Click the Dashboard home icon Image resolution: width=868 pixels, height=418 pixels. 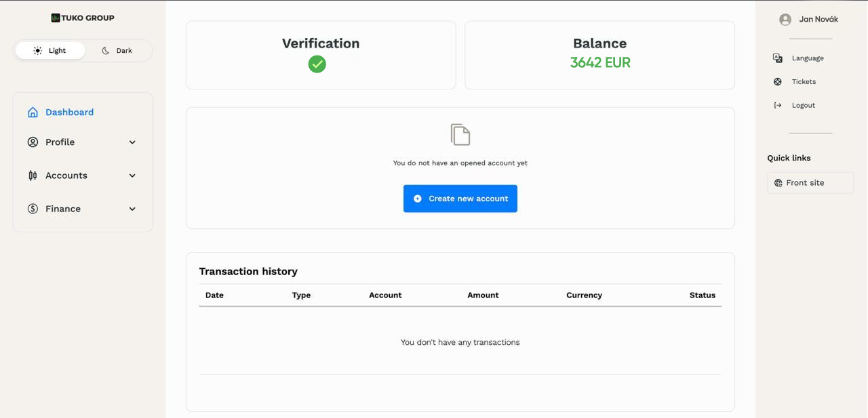[x=33, y=112]
